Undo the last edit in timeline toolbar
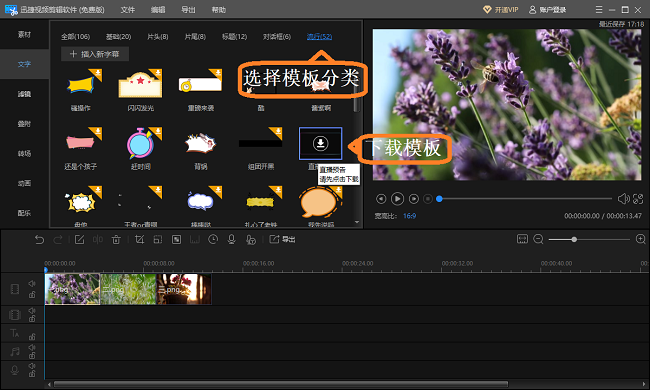 click(39, 240)
